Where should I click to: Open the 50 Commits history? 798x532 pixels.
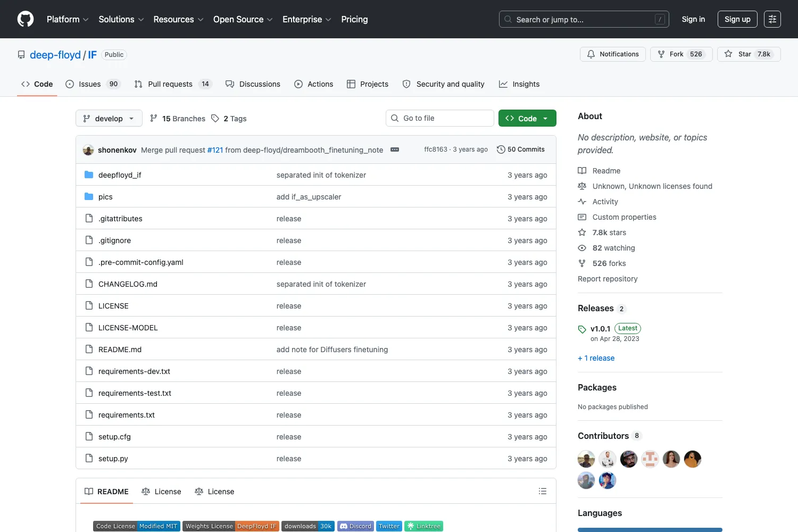521,149
